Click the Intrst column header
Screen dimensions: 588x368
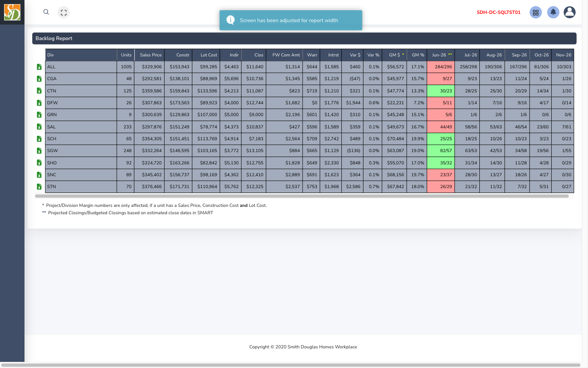(331, 55)
